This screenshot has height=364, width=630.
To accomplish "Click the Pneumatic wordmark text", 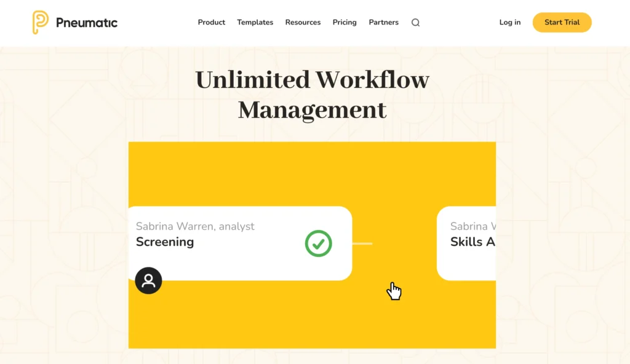I will (86, 22).
